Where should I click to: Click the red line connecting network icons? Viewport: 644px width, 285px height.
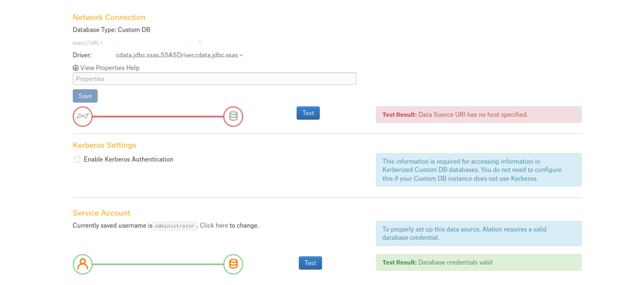click(x=158, y=117)
